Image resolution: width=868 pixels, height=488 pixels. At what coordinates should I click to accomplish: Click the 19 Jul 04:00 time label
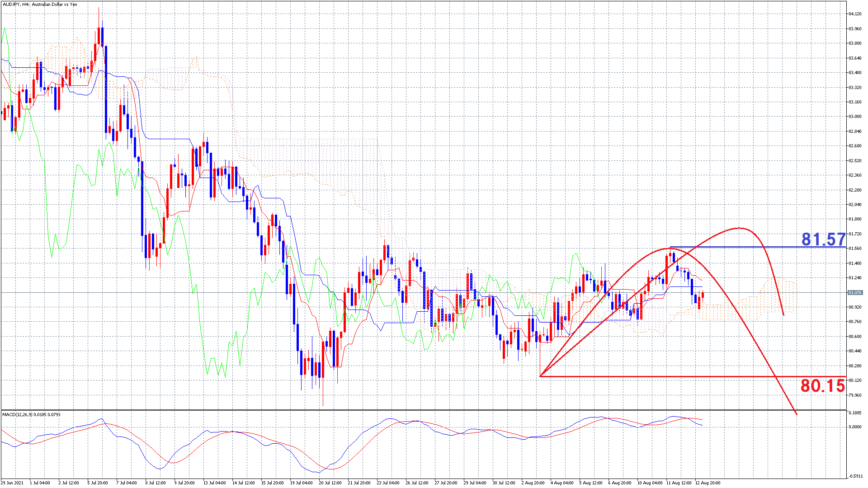point(302,483)
